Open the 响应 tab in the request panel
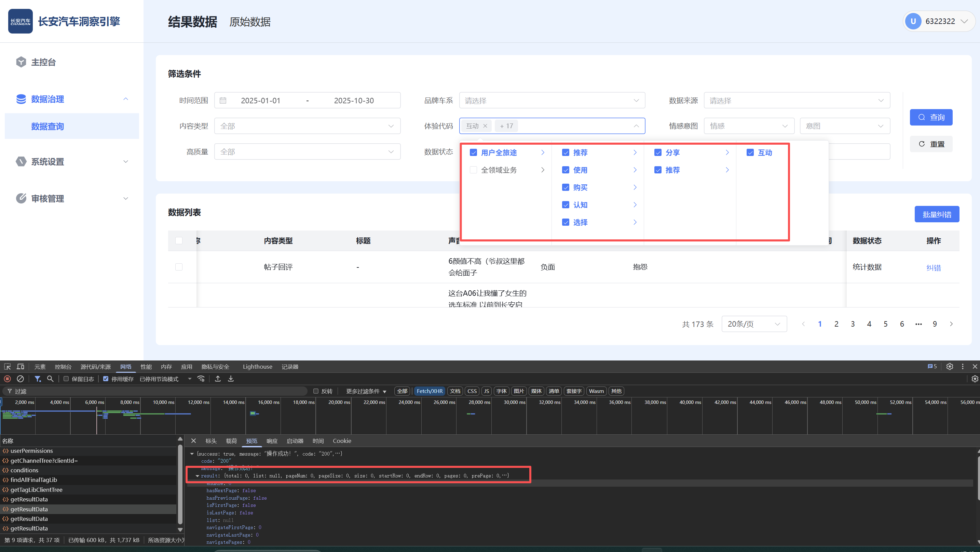Image resolution: width=980 pixels, height=552 pixels. (272, 441)
